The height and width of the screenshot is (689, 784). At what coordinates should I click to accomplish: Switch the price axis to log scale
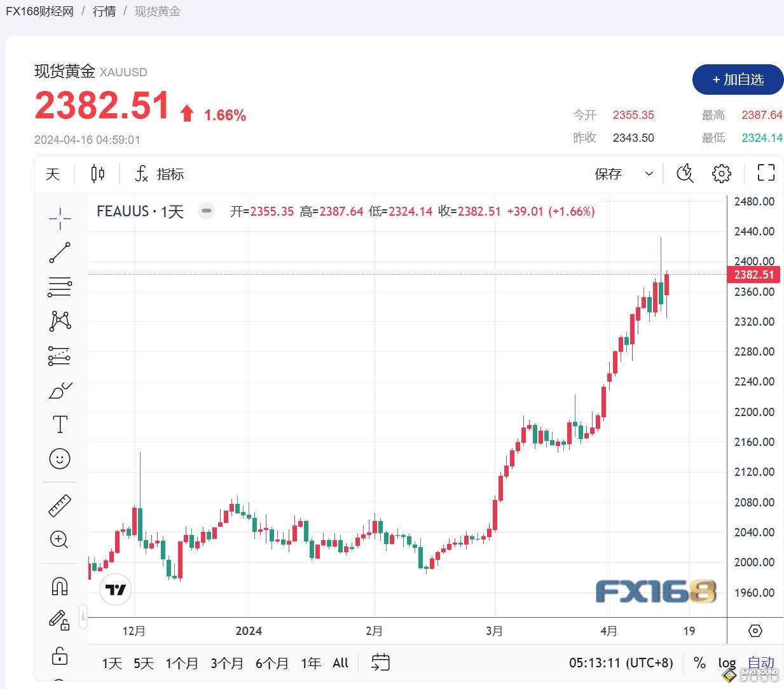click(727, 663)
